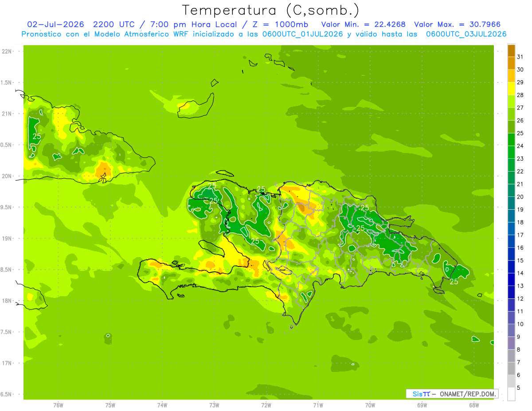Click the '0600UTC_03JUL2026' valid-until timestamp
532x411 pixels.
click(466, 34)
